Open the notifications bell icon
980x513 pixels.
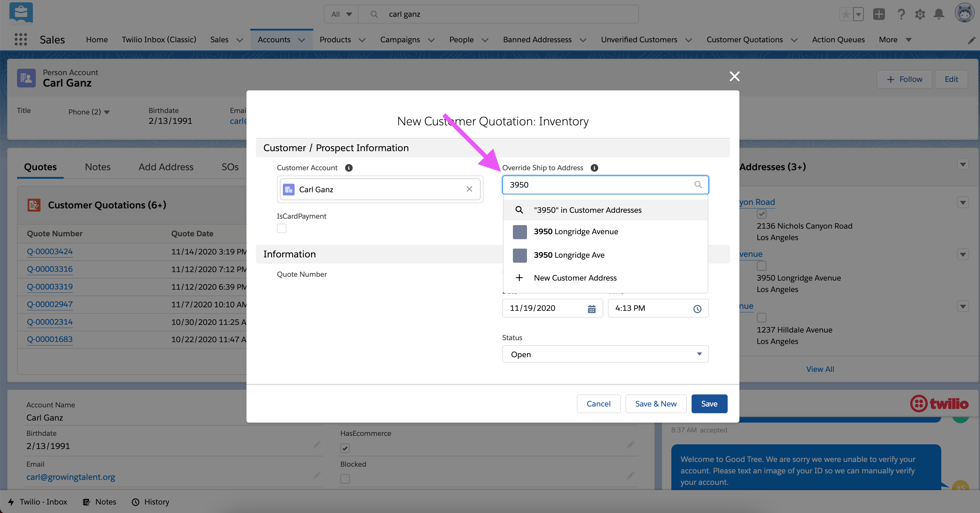[x=939, y=14]
